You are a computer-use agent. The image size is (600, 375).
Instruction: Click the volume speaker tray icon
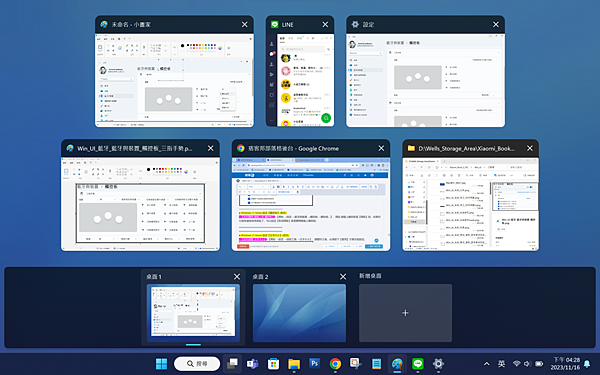tap(527, 364)
